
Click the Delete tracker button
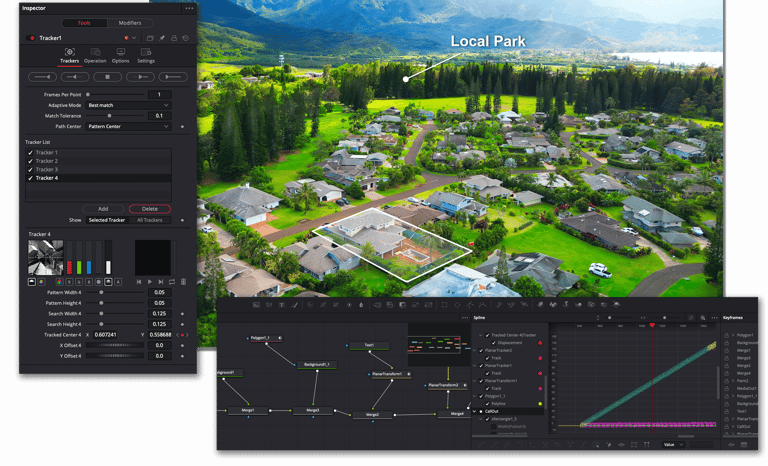pyautogui.click(x=149, y=209)
